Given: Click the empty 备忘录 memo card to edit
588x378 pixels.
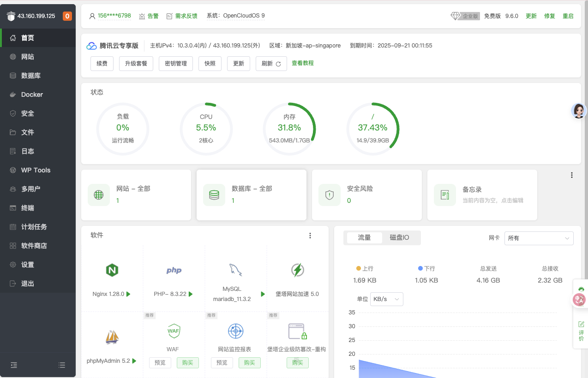Looking at the screenshot, I should point(482,195).
